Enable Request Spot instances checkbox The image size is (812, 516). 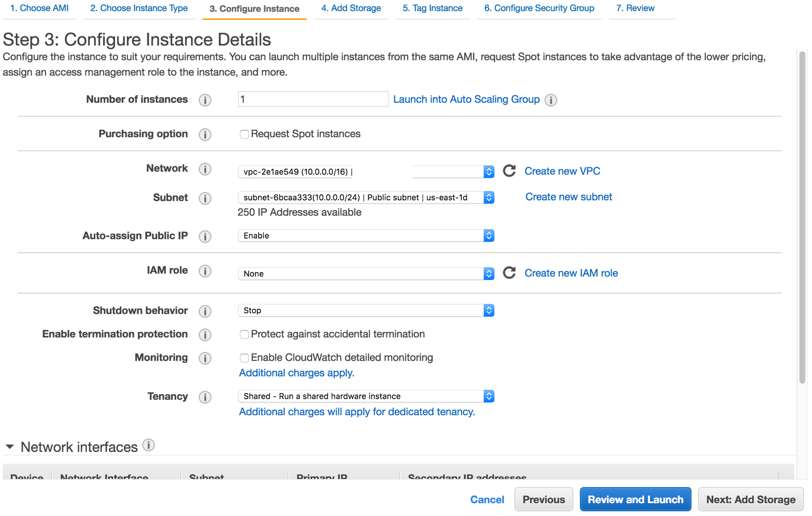[x=244, y=134]
